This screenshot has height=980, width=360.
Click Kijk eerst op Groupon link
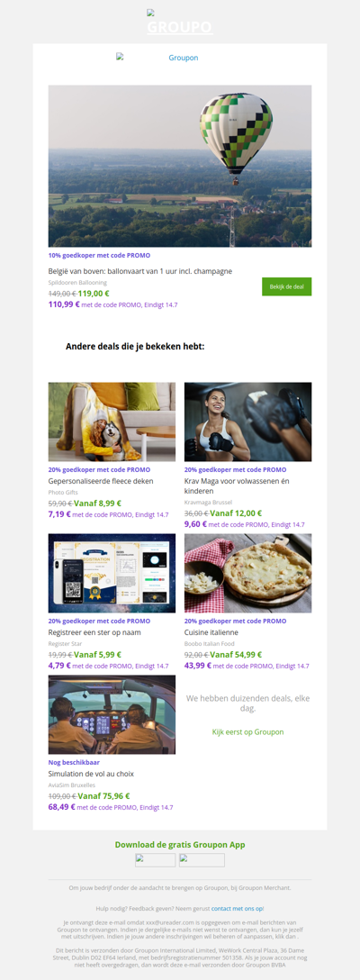click(248, 732)
